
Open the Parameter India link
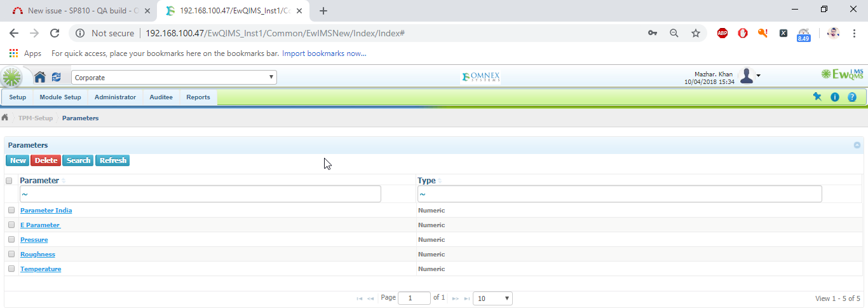[x=46, y=210]
